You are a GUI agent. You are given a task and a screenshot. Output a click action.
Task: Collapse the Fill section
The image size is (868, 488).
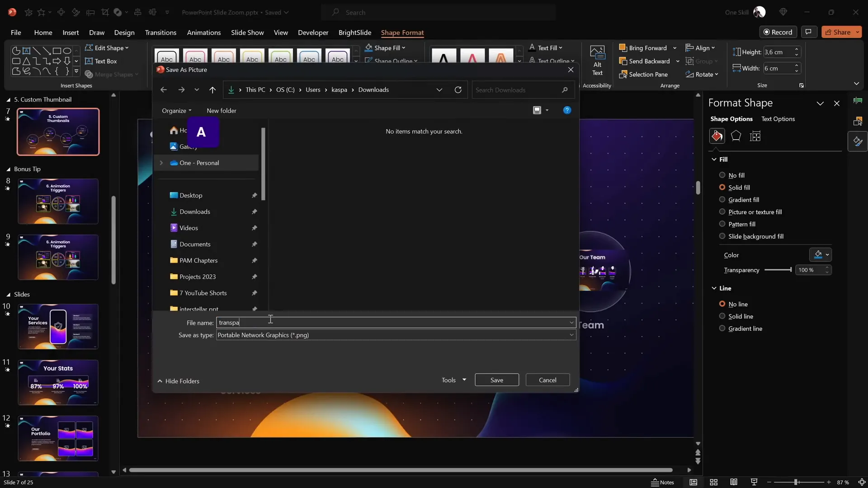tap(714, 160)
